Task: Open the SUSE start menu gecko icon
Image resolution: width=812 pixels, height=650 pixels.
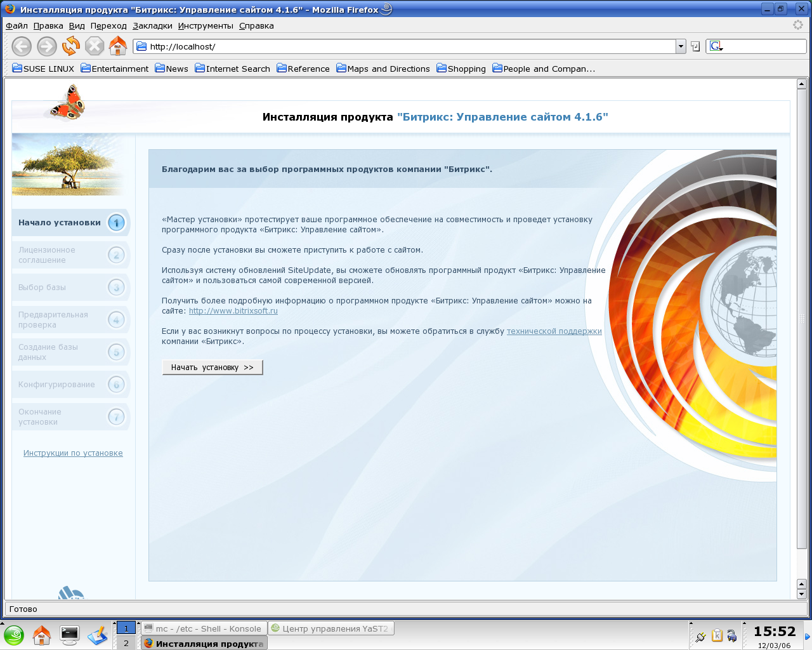Action: (14, 635)
